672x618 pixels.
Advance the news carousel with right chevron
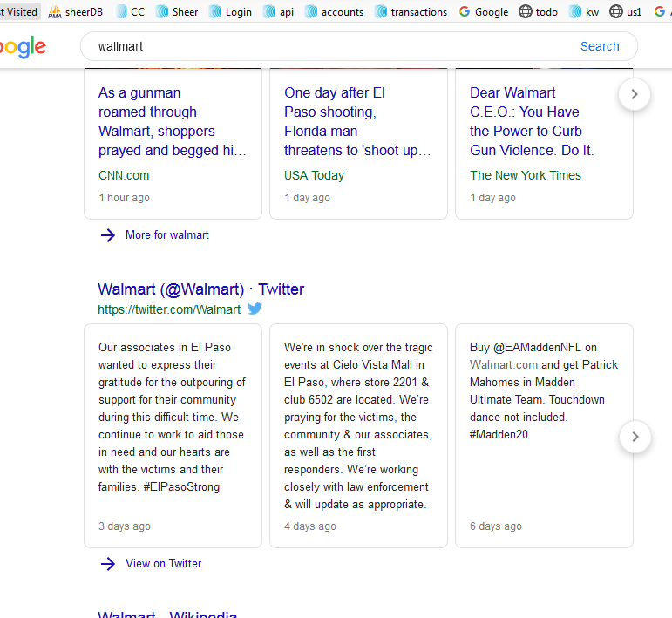[x=635, y=94]
